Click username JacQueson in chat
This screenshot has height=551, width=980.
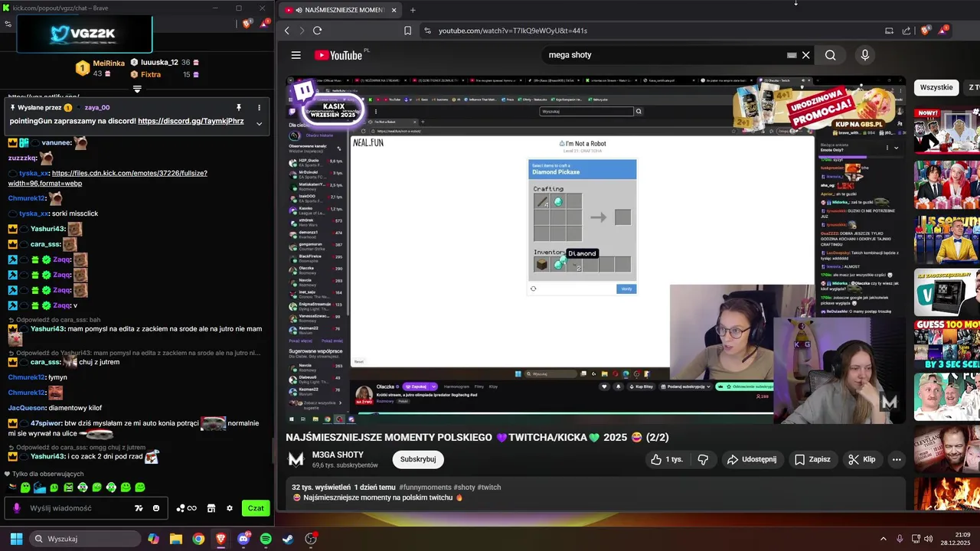(x=28, y=408)
